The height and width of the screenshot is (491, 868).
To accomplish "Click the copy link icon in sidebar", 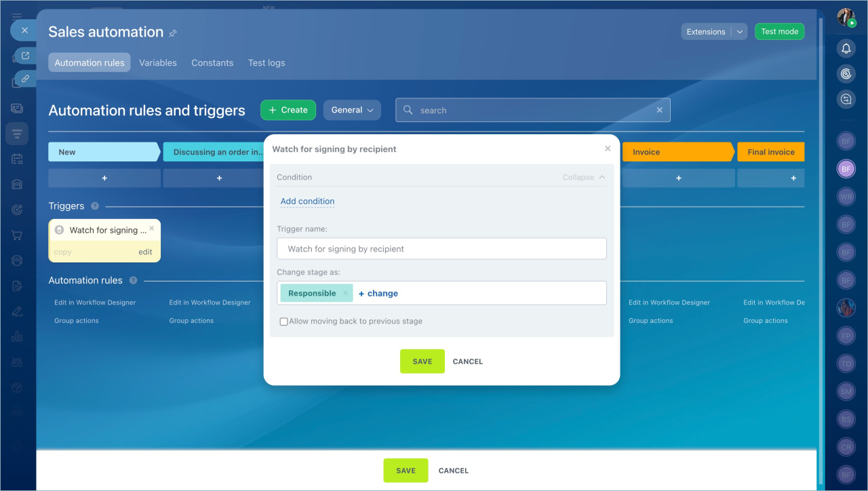I will point(25,79).
